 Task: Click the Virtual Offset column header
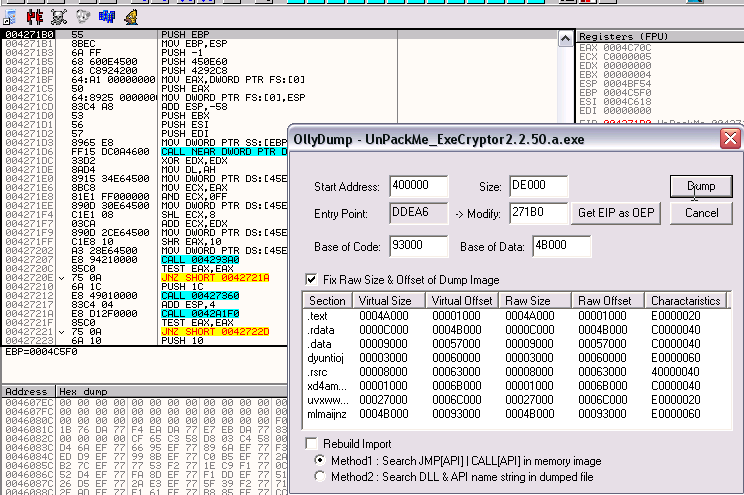pyautogui.click(x=462, y=300)
